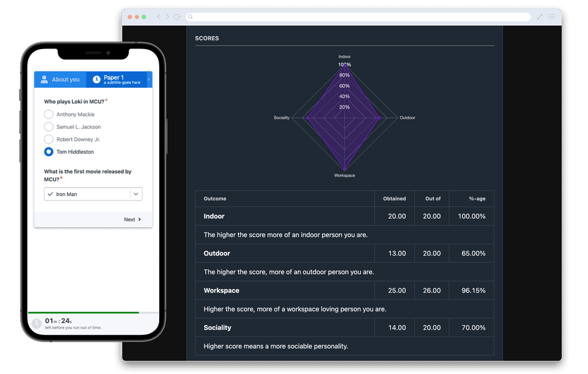
Task: Open the hamburger menu in the browser toolbar
Action: (x=552, y=17)
